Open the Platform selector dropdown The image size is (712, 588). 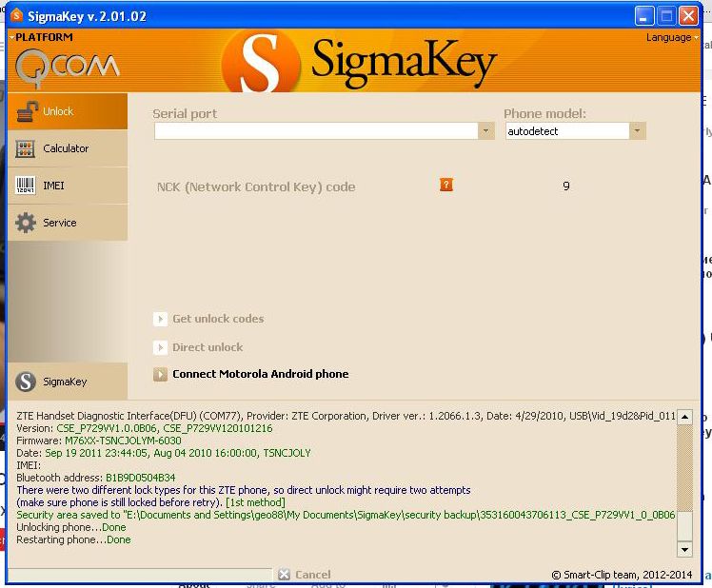(x=44, y=37)
